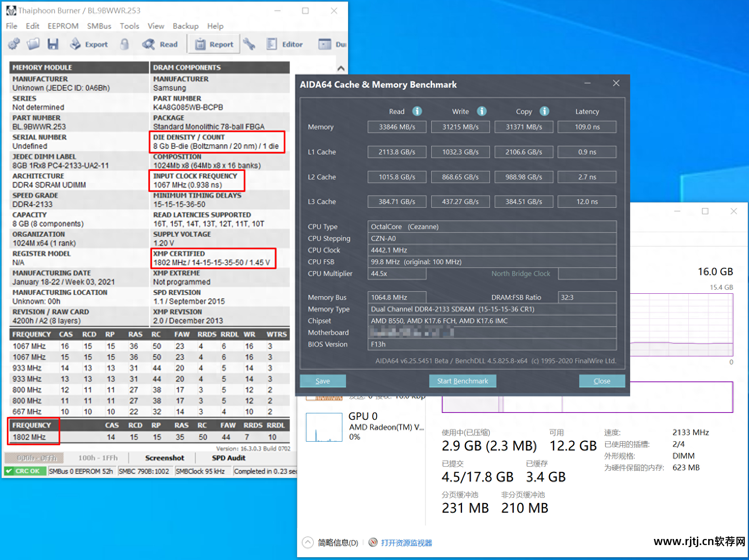
Task: Click the Memory Bus field 1064.8 MHz
Action: [x=397, y=297]
